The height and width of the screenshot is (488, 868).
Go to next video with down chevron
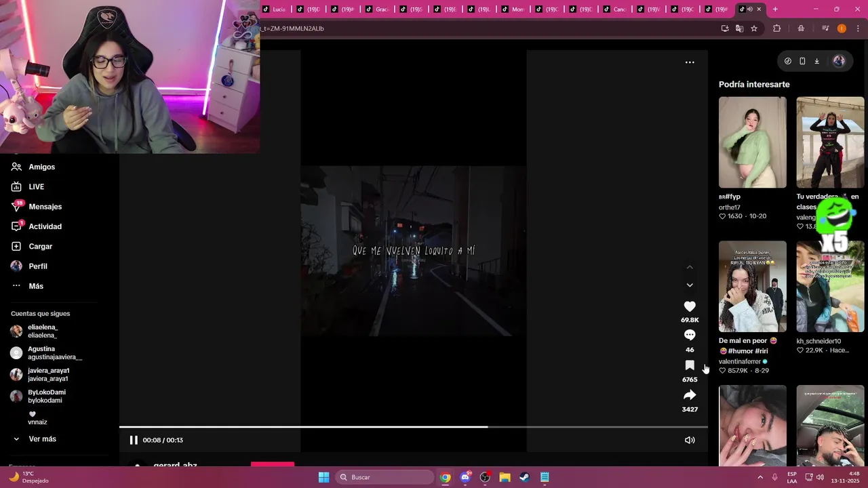(x=690, y=285)
